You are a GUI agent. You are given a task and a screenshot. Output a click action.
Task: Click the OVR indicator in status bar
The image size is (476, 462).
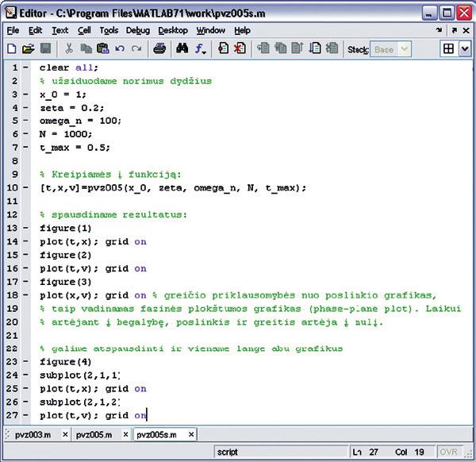(x=448, y=452)
